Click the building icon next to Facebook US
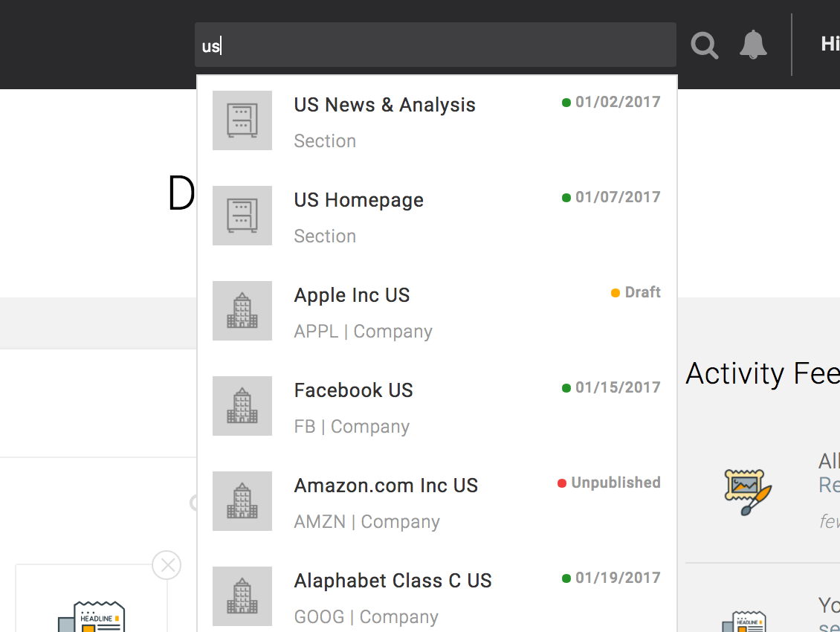Image resolution: width=840 pixels, height=632 pixels. click(x=242, y=406)
